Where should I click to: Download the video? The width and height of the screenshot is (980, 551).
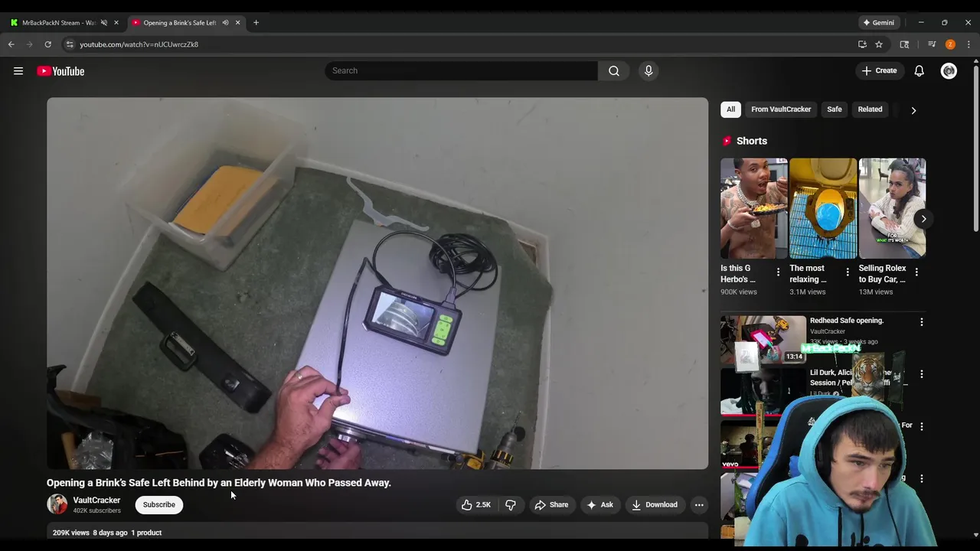(655, 504)
